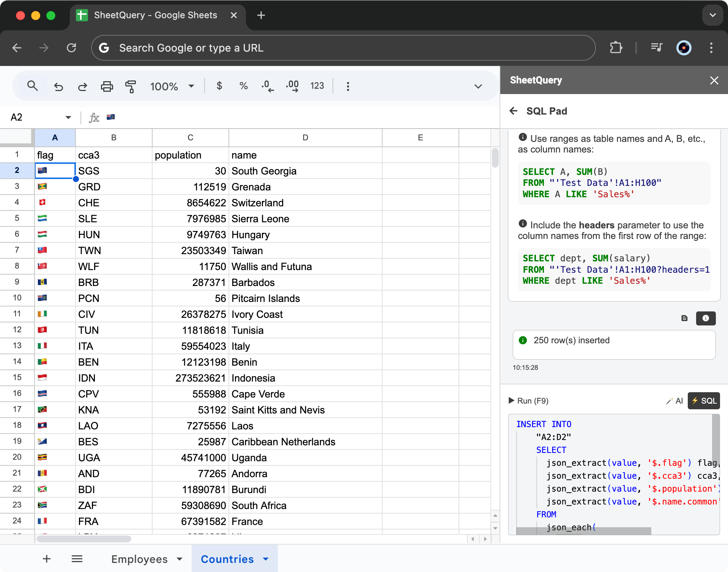Viewport: 728px width, 572px height.
Task: Toggle the query info messages display
Action: [706, 318]
